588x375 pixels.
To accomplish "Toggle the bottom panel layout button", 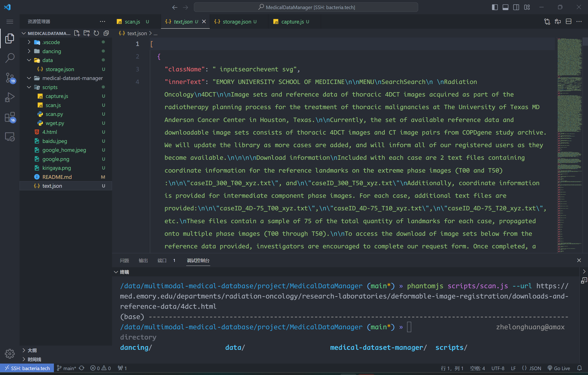I will coord(506,7).
